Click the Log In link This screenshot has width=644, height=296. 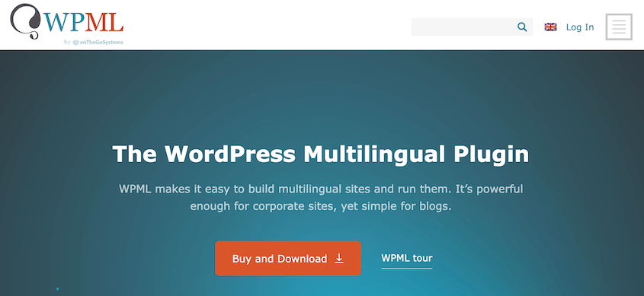(580, 27)
